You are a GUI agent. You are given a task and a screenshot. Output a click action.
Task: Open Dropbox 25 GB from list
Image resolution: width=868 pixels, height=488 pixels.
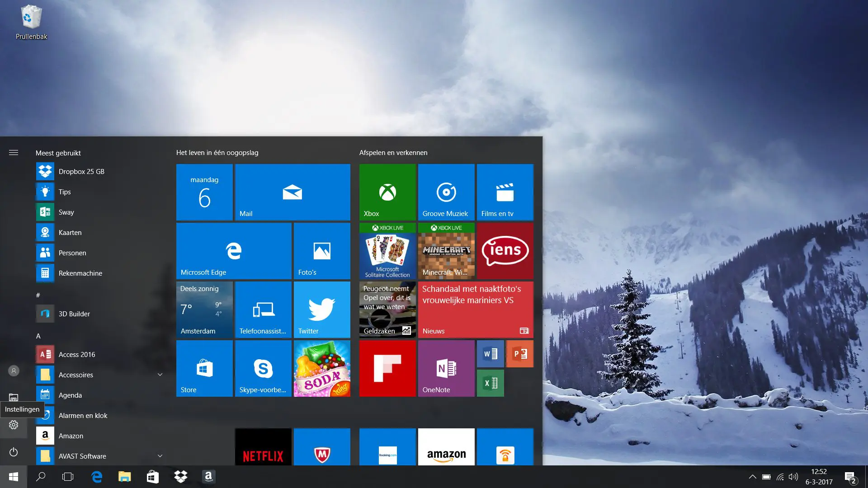[99, 171]
